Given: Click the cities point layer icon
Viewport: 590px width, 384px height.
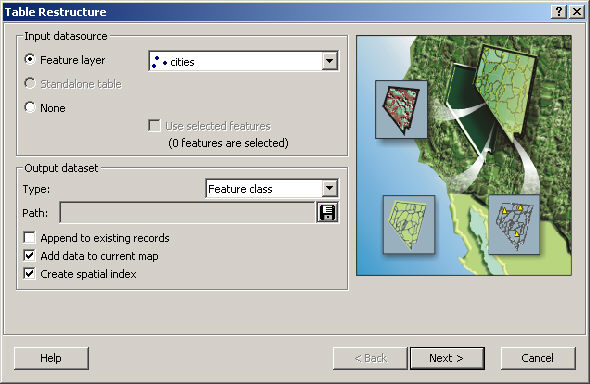Looking at the screenshot, I should click(x=159, y=62).
